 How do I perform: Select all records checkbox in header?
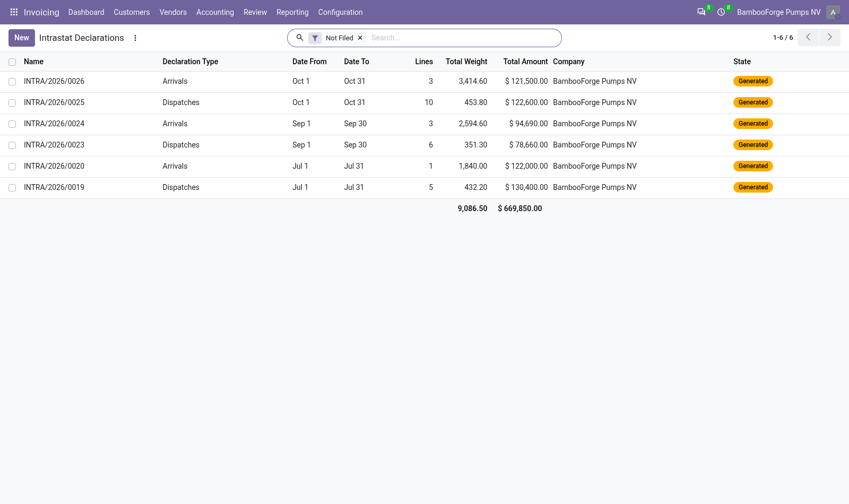tap(12, 62)
